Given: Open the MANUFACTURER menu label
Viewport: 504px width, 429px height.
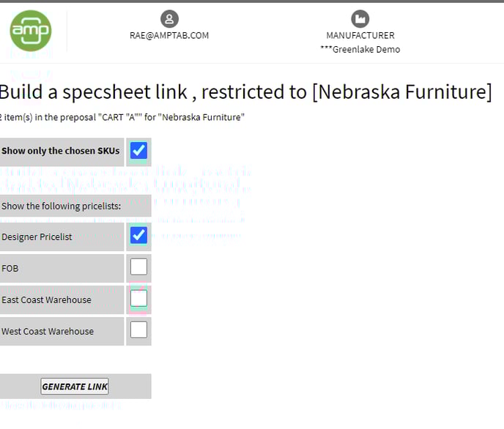Looking at the screenshot, I should [x=360, y=35].
